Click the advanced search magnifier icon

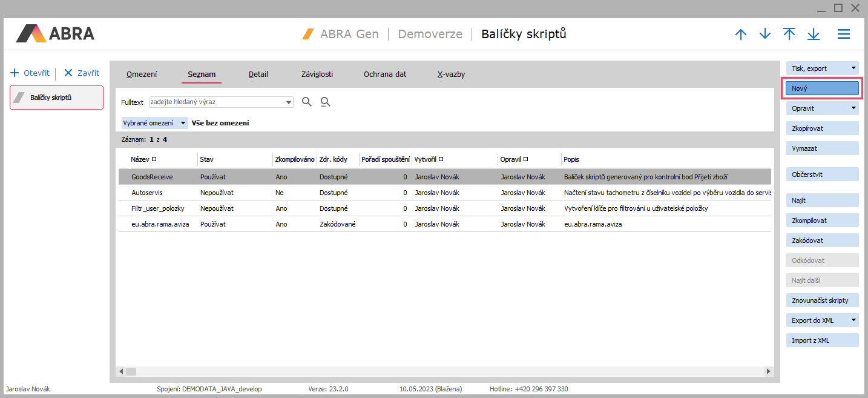coord(326,102)
